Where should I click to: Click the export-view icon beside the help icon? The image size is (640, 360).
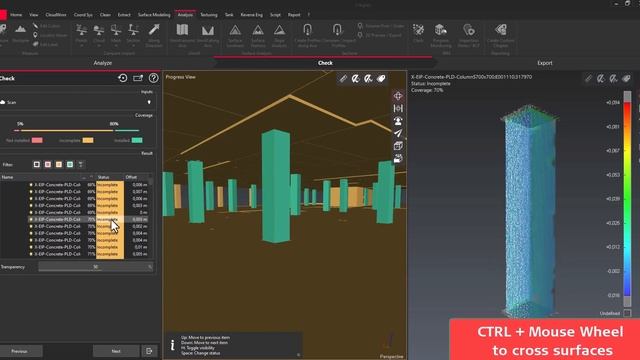138,78
